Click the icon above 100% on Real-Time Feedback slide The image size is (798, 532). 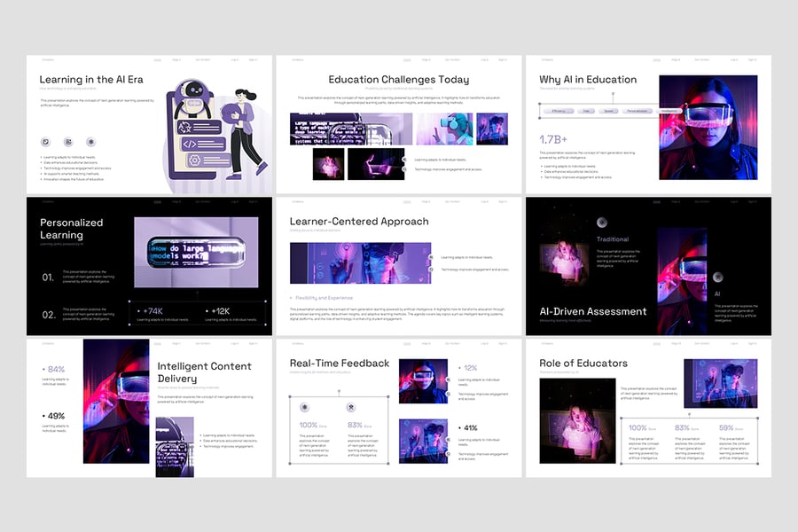tap(304, 407)
